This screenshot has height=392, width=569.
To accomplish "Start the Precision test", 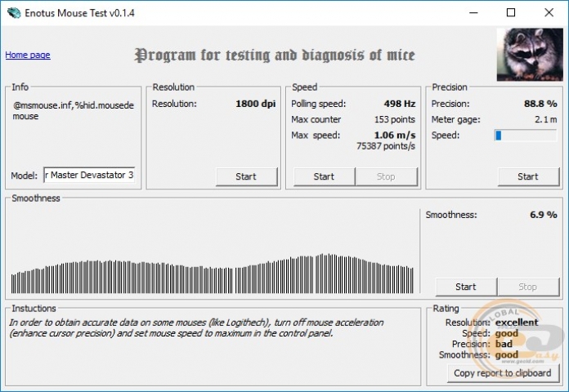I will tap(528, 176).
